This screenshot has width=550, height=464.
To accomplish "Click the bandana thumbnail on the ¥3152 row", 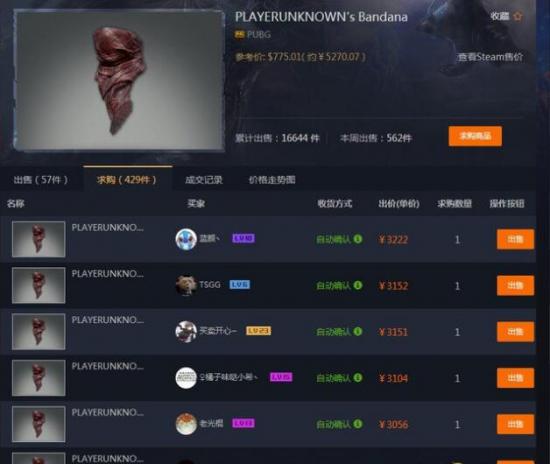I will (x=39, y=285).
